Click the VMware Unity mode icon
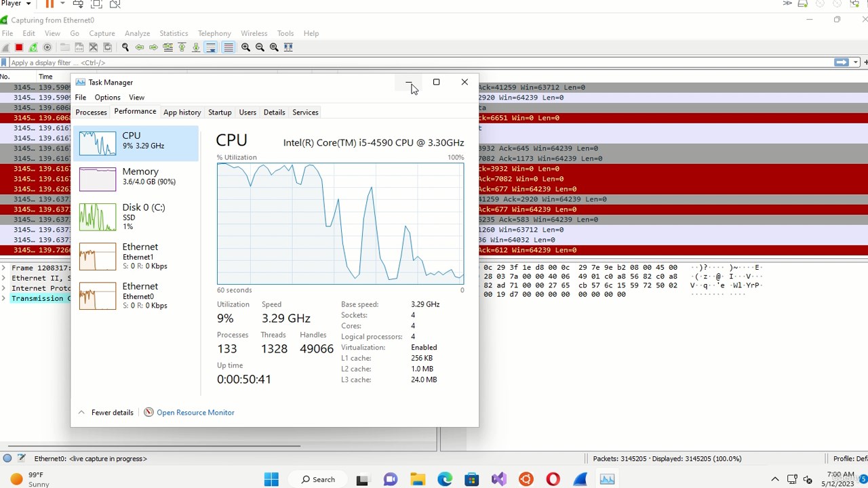The width and height of the screenshot is (868, 488). coord(115,4)
